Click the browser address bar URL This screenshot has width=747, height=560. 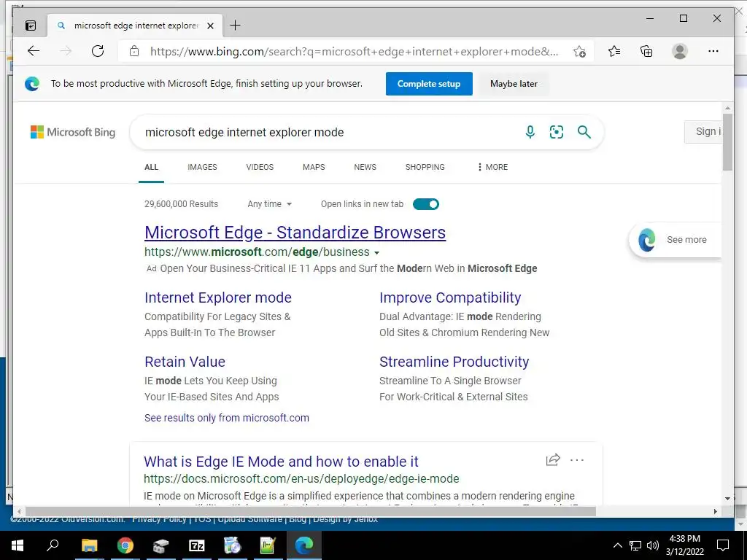point(354,52)
